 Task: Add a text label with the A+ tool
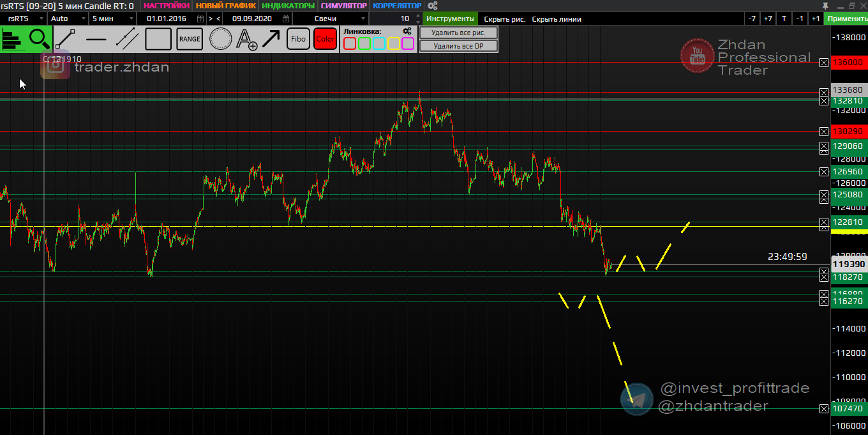point(246,39)
